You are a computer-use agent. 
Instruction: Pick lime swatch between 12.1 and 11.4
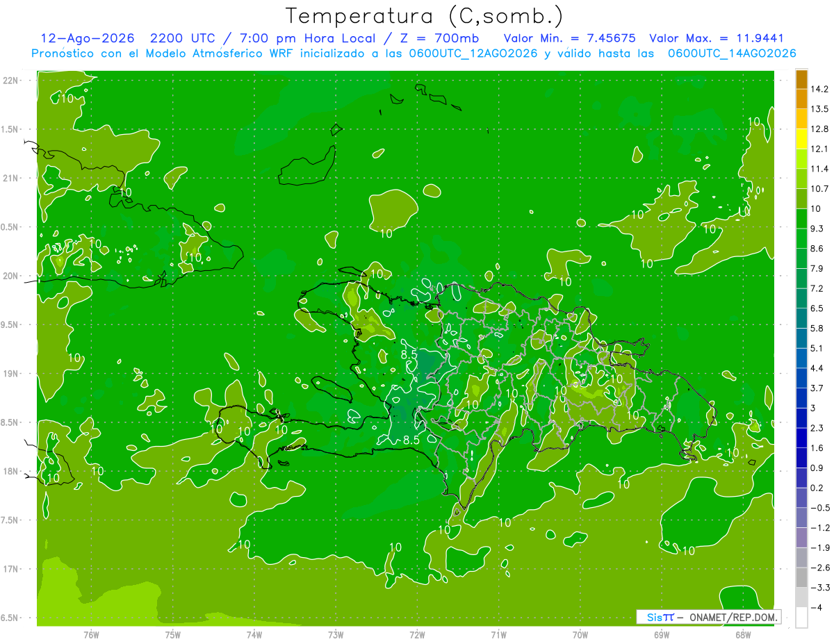pyautogui.click(x=801, y=159)
